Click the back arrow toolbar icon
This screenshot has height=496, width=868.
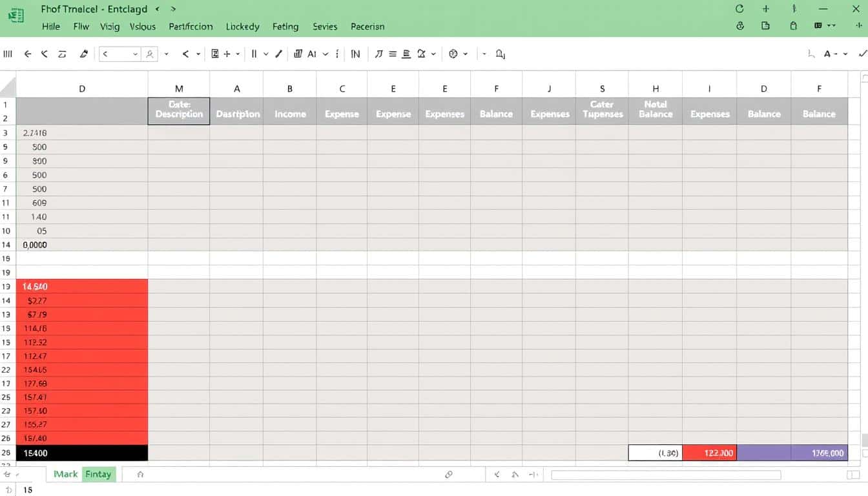coord(28,54)
